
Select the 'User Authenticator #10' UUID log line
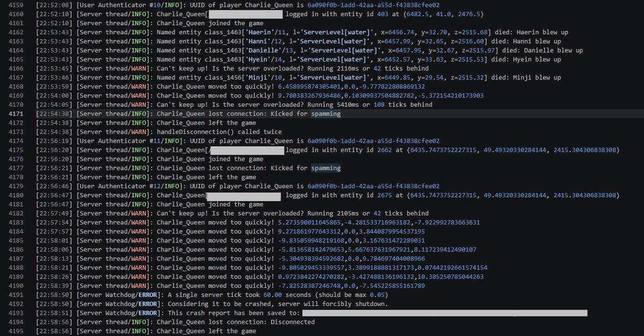(238, 5)
